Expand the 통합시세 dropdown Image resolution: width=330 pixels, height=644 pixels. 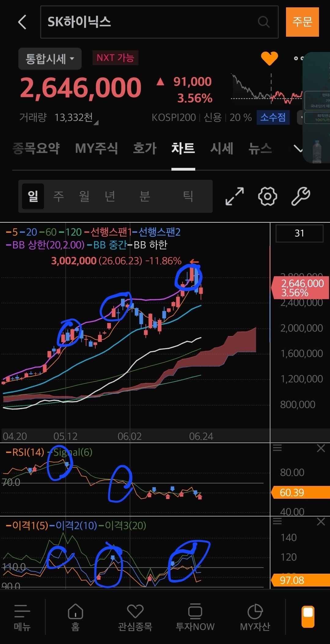(x=50, y=59)
